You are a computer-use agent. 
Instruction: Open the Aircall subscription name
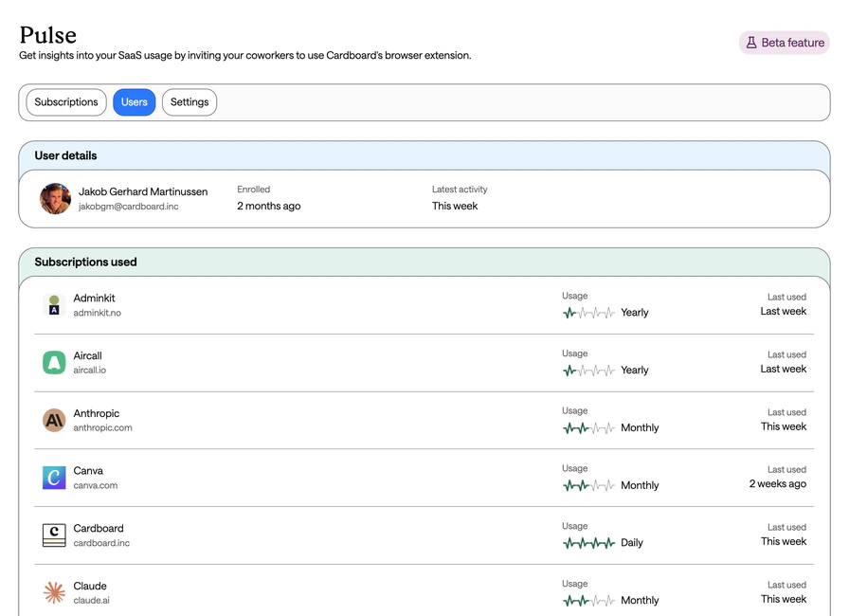point(88,355)
